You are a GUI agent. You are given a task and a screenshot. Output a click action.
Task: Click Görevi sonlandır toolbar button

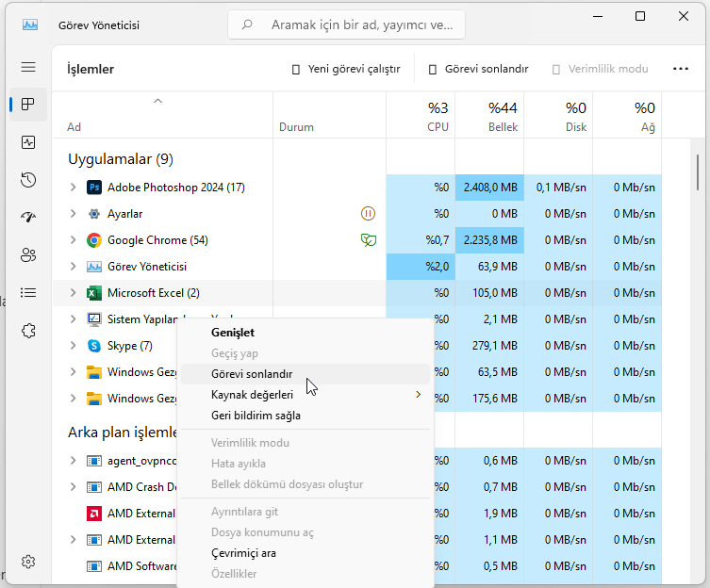click(x=479, y=69)
